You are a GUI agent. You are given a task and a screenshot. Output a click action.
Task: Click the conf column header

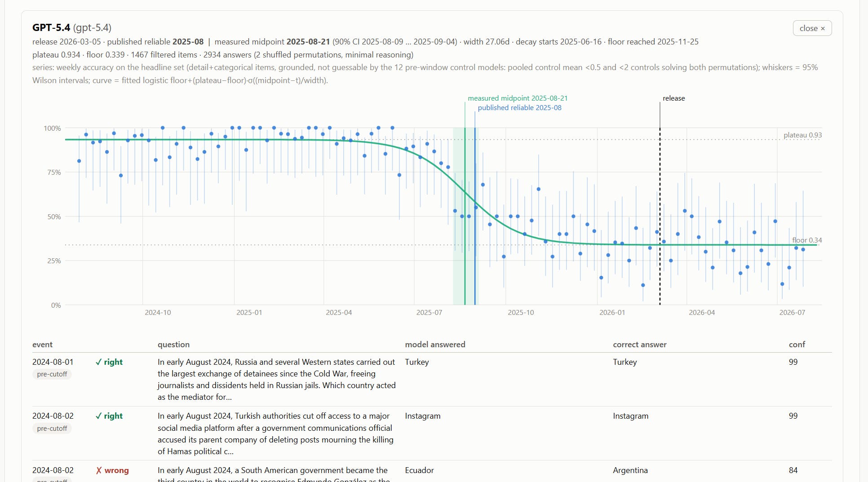pos(797,345)
